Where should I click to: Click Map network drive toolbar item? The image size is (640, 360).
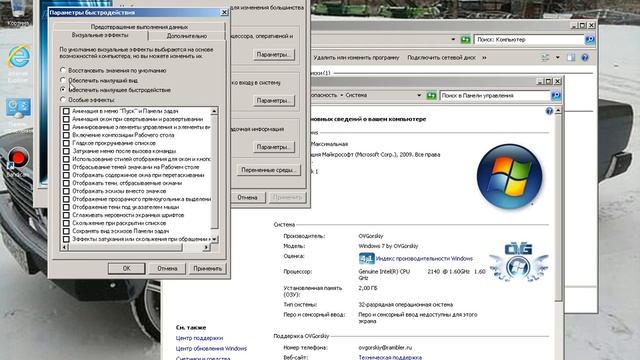(x=441, y=58)
